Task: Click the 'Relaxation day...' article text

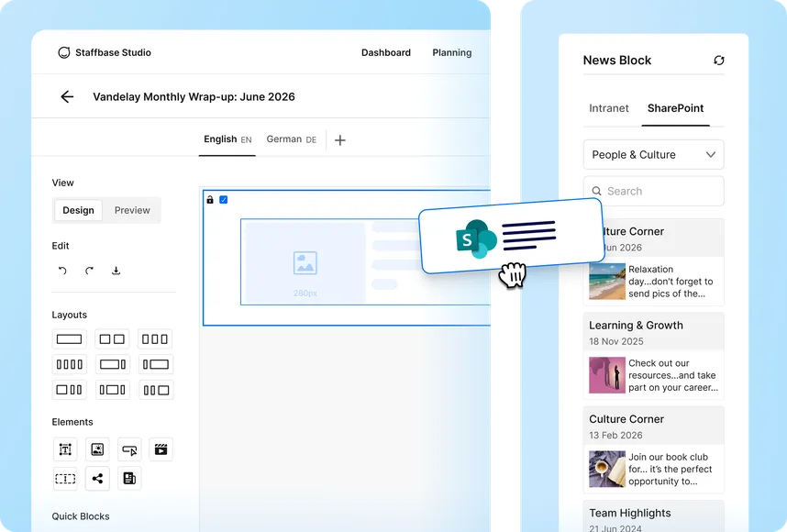Action: 671,282
